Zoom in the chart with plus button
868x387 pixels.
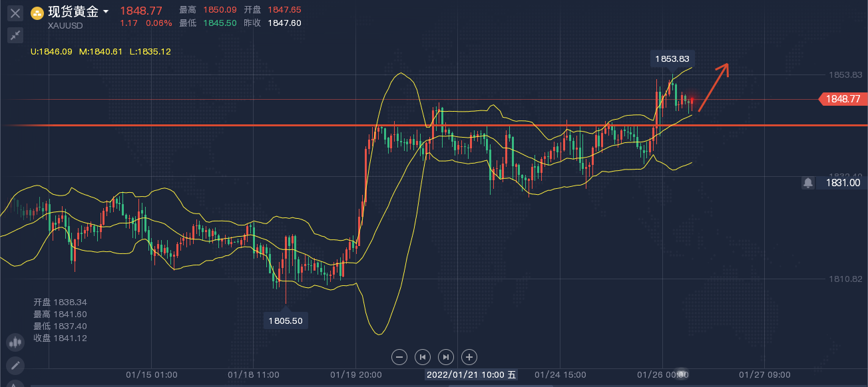coord(469,357)
